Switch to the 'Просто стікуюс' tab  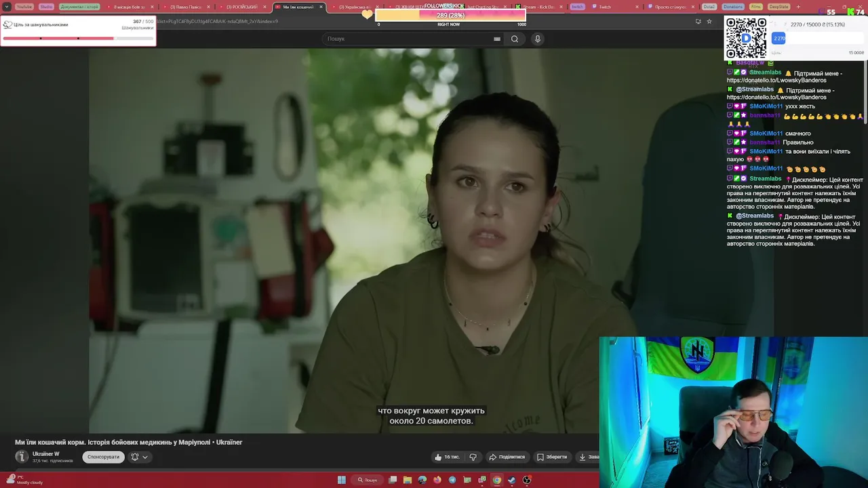coord(671,7)
